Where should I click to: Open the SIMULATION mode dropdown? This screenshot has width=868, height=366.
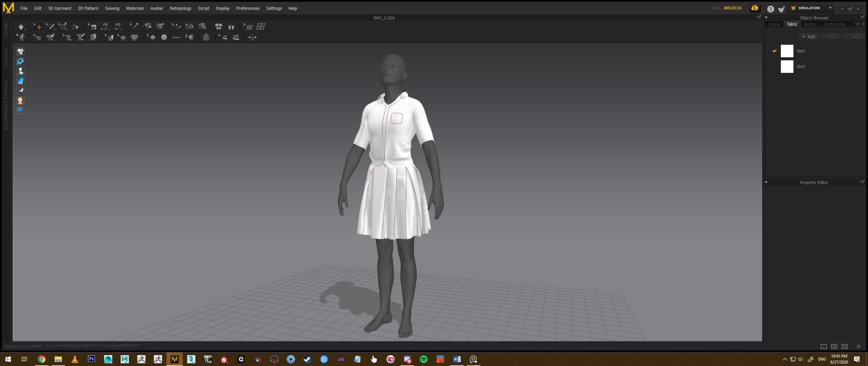830,8
